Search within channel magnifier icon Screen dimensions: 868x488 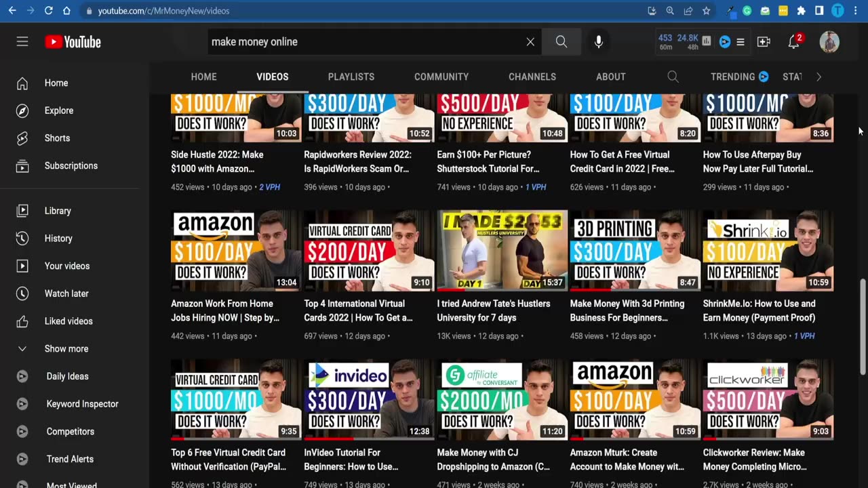[x=673, y=77]
